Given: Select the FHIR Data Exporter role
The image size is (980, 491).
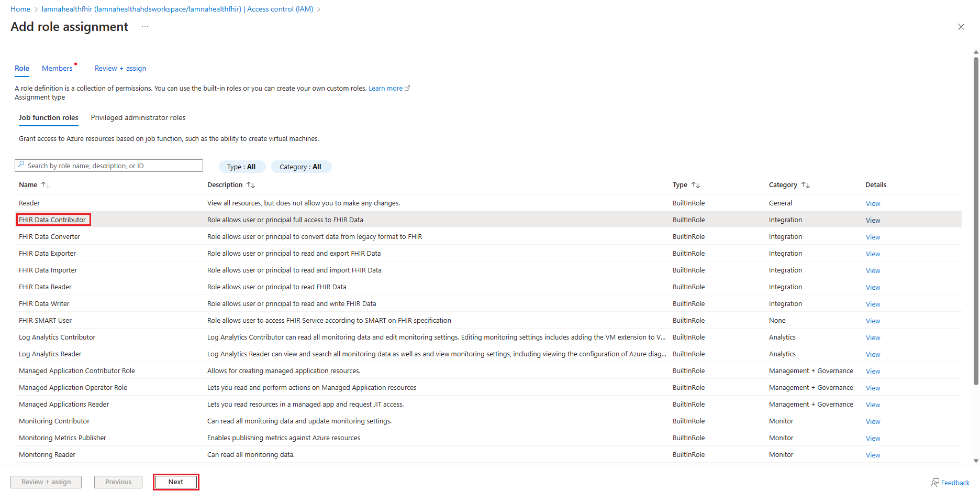Looking at the screenshot, I should pos(488,253).
